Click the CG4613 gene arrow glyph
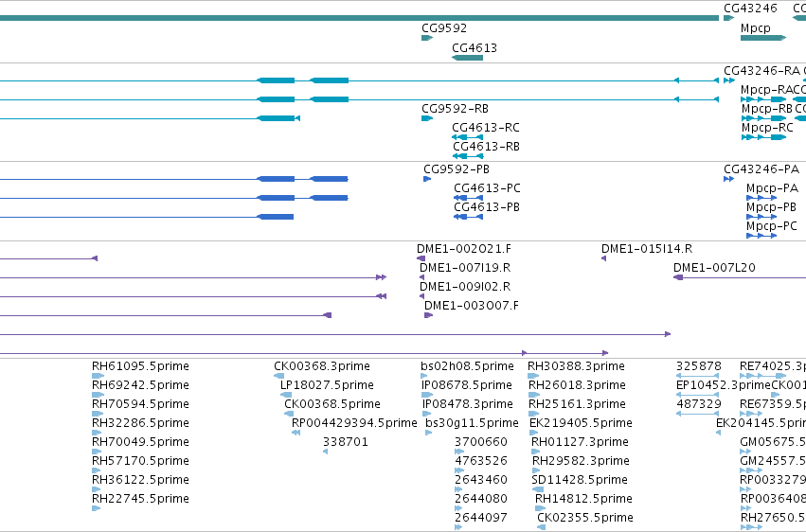 [x=467, y=58]
